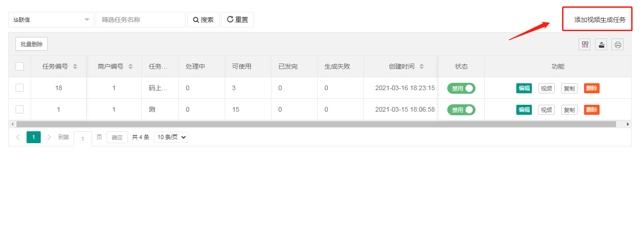Click the 生成失败 column header

coord(341,66)
